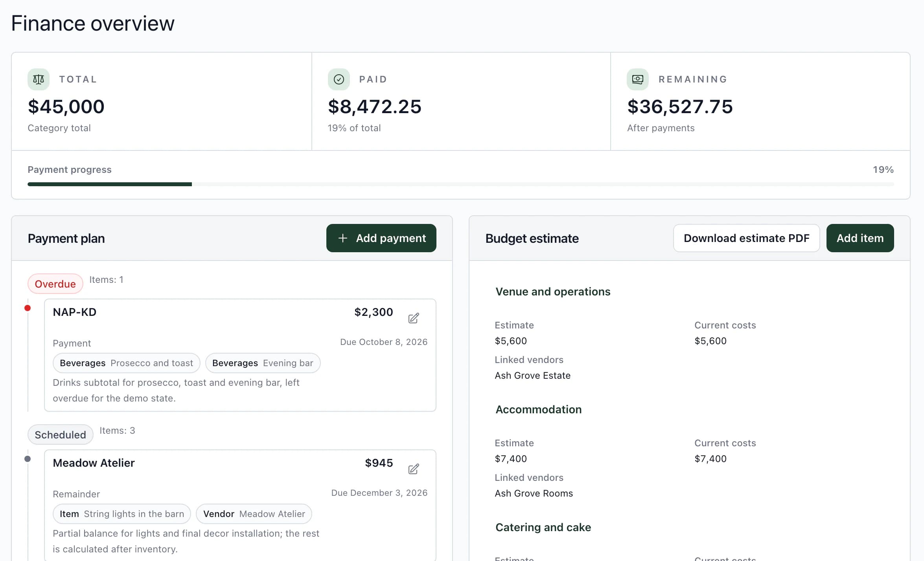This screenshot has width=924, height=561.
Task: Select the Overdue status badge
Action: click(x=55, y=284)
